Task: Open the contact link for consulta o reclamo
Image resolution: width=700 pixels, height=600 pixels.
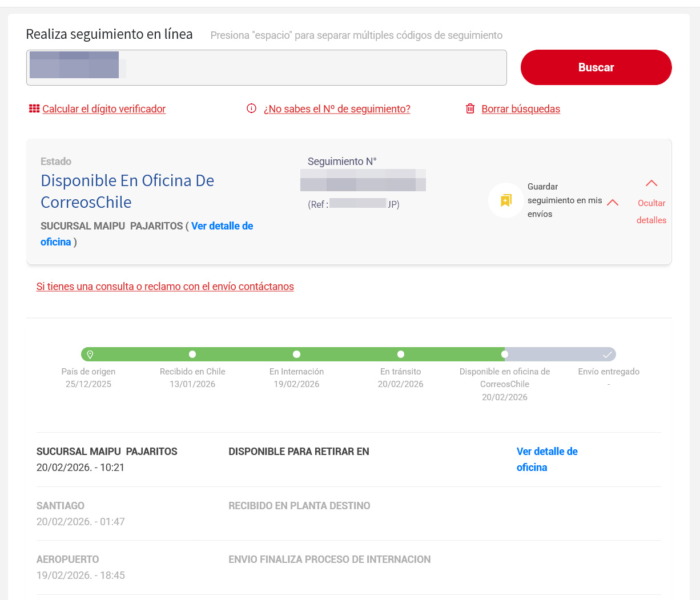Action: [165, 286]
